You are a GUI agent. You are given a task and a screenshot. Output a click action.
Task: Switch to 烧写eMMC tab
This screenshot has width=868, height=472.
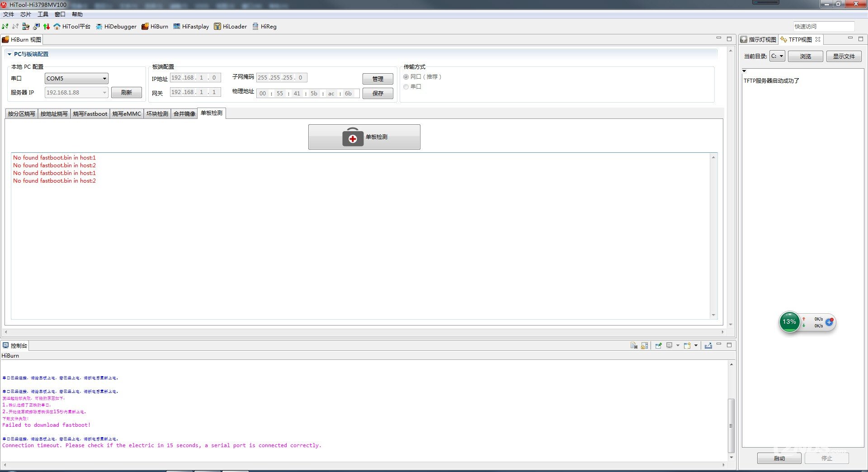[x=127, y=114]
